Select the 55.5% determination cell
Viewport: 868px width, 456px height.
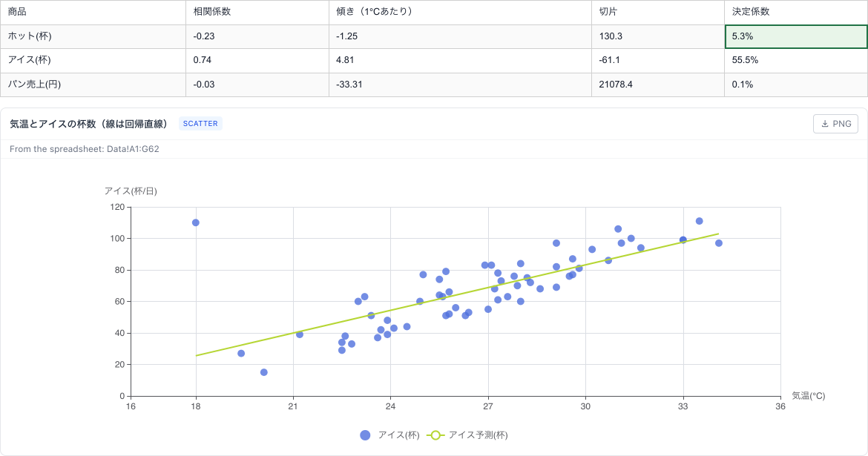[796, 60]
